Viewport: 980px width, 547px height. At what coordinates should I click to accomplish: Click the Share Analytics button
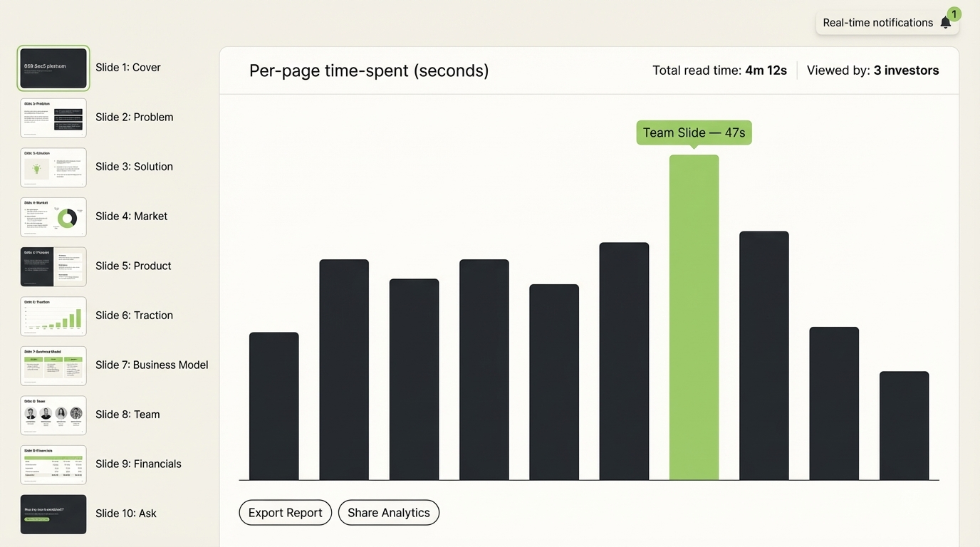coord(388,512)
